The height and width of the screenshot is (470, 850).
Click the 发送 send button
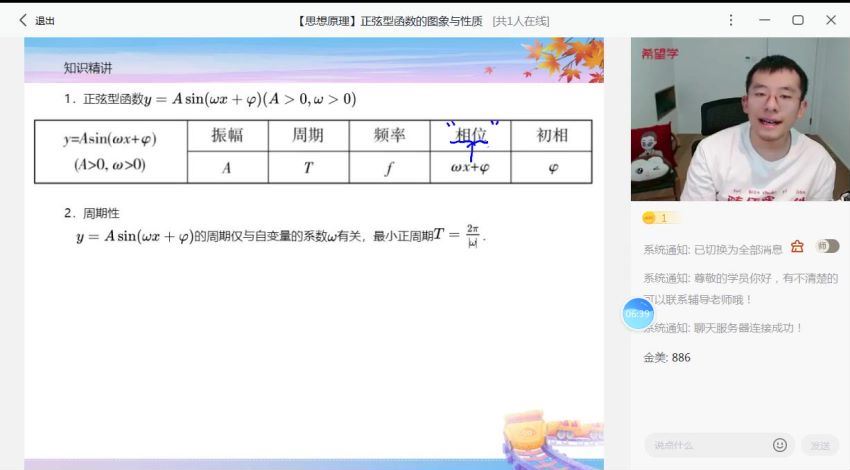tap(820, 445)
